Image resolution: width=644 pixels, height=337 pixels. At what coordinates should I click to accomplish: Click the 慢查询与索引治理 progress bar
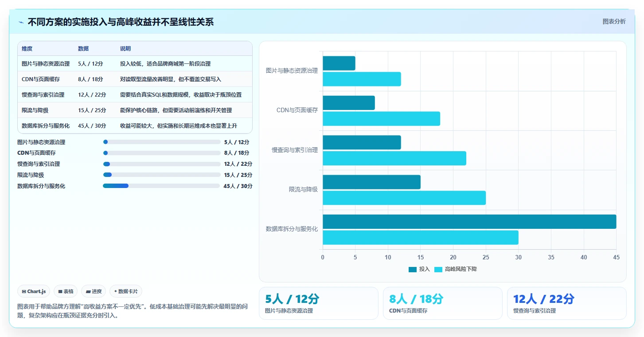(x=162, y=164)
